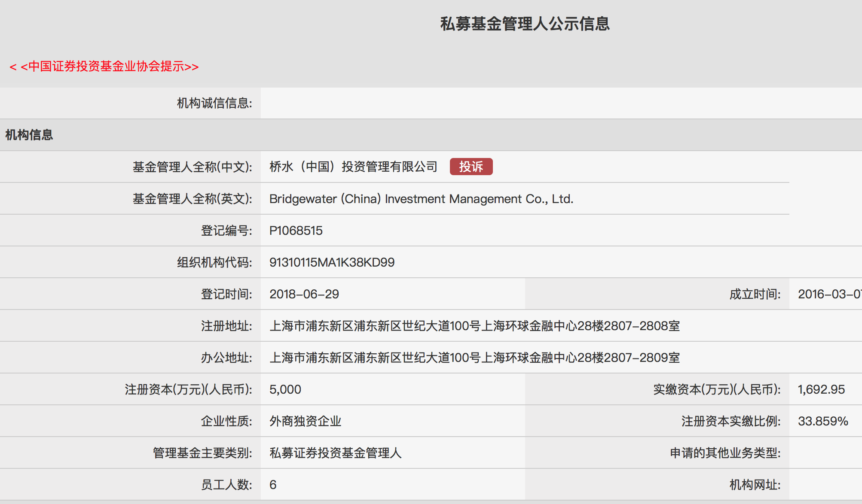Click the 机构诚信信息 label
This screenshot has height=504, width=862.
tap(214, 103)
